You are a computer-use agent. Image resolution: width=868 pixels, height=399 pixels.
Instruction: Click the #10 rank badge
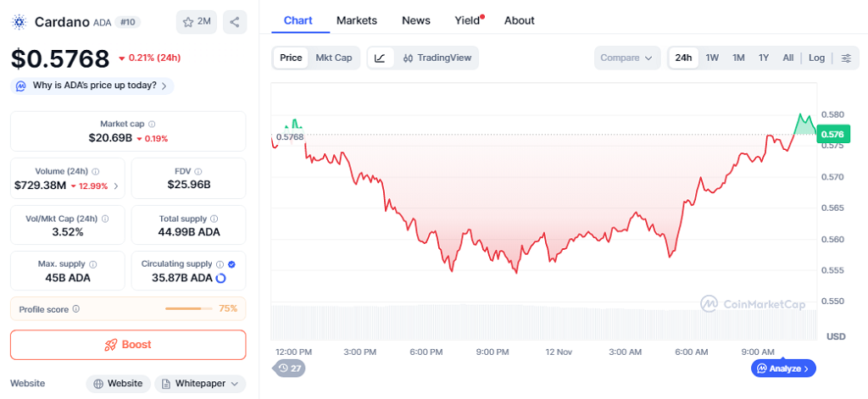pos(128,22)
